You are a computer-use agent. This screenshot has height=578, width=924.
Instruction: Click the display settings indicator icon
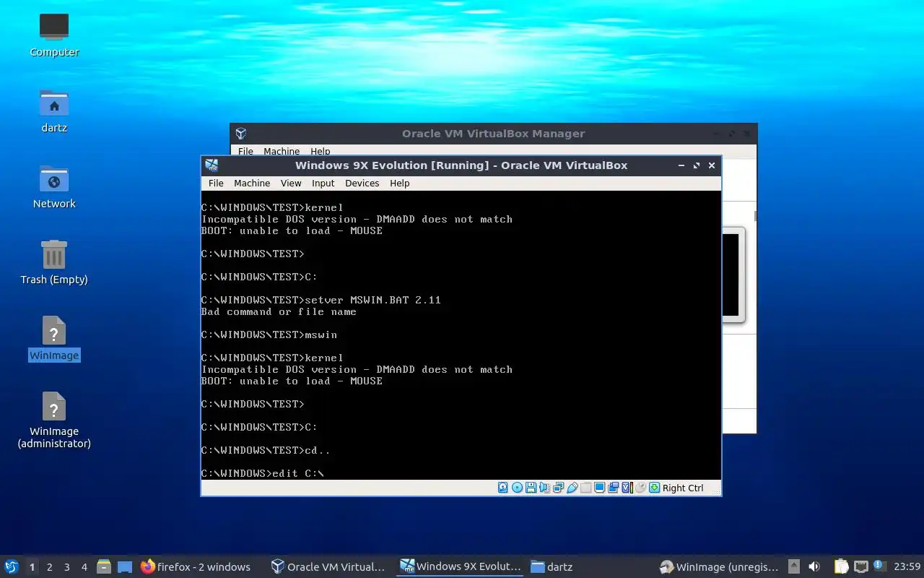click(x=600, y=488)
